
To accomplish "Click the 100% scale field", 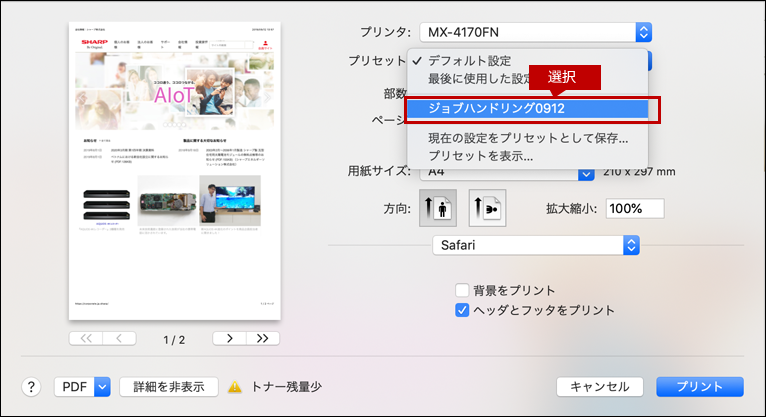I will [635, 208].
